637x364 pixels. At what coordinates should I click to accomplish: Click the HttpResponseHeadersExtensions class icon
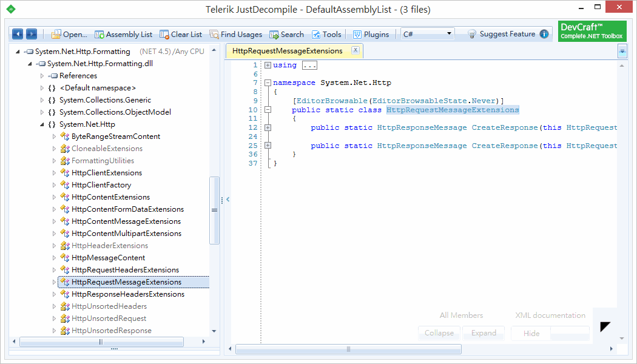click(64, 294)
